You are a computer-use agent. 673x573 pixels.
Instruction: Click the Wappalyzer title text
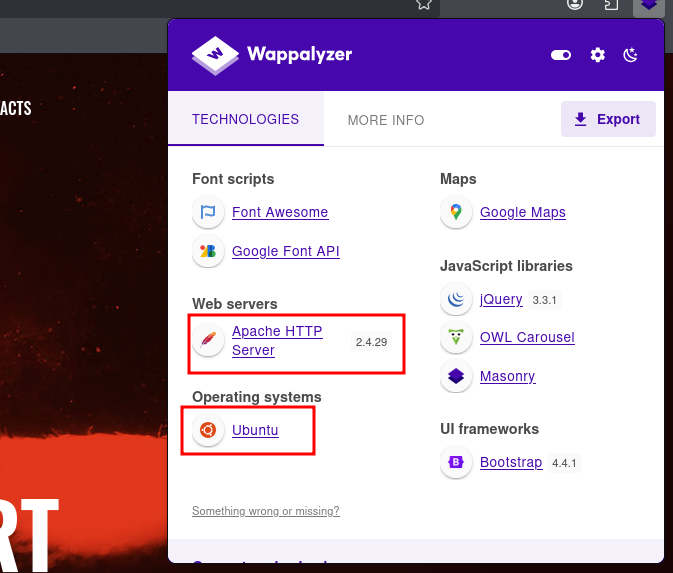tap(300, 55)
